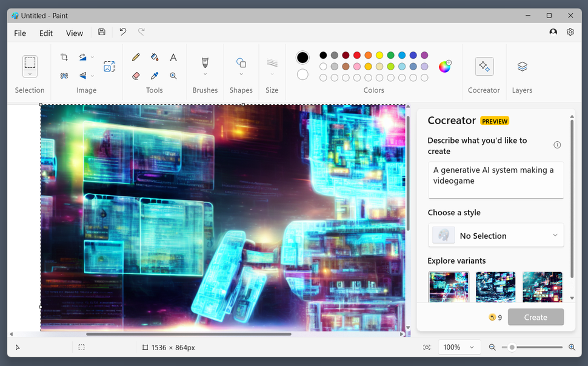
Task: Select the Color picker eyedropper tool
Action: tap(154, 76)
